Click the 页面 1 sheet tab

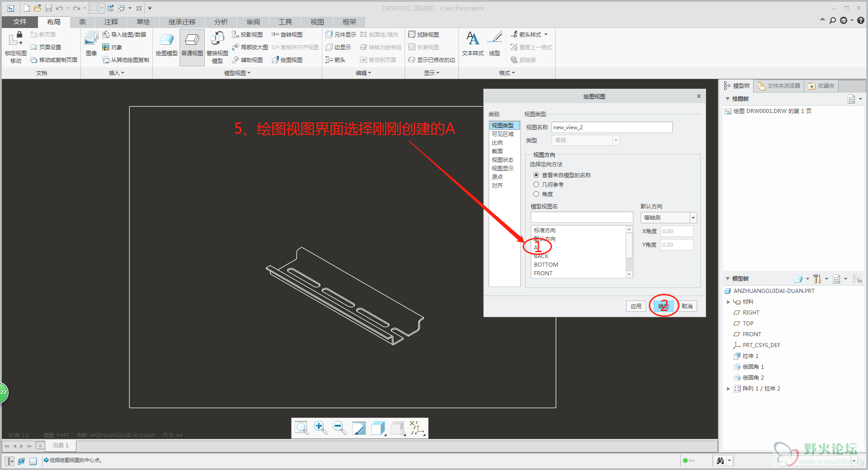pos(61,446)
